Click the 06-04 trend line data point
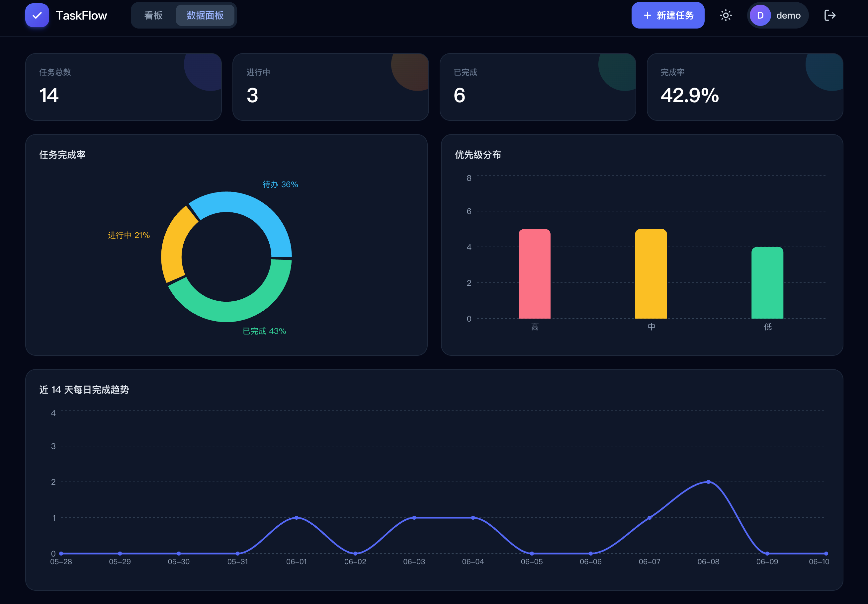Image resolution: width=868 pixels, height=604 pixels. 473,517
